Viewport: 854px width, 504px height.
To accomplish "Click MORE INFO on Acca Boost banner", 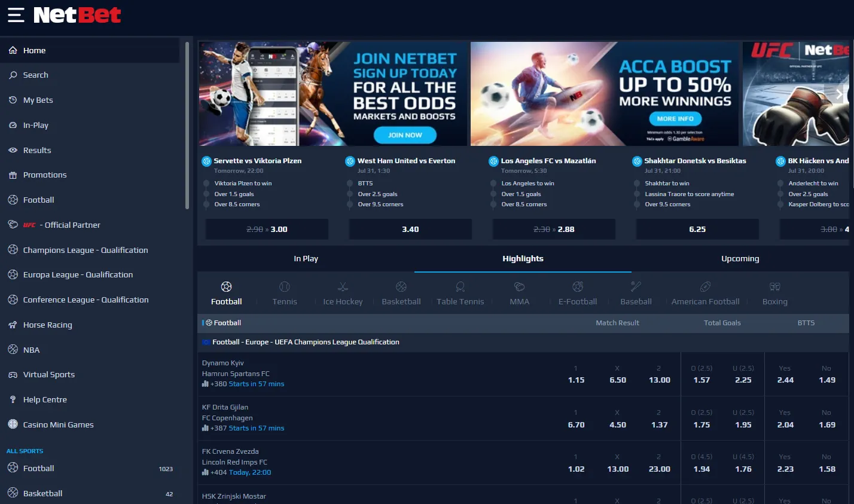I will tap(675, 118).
